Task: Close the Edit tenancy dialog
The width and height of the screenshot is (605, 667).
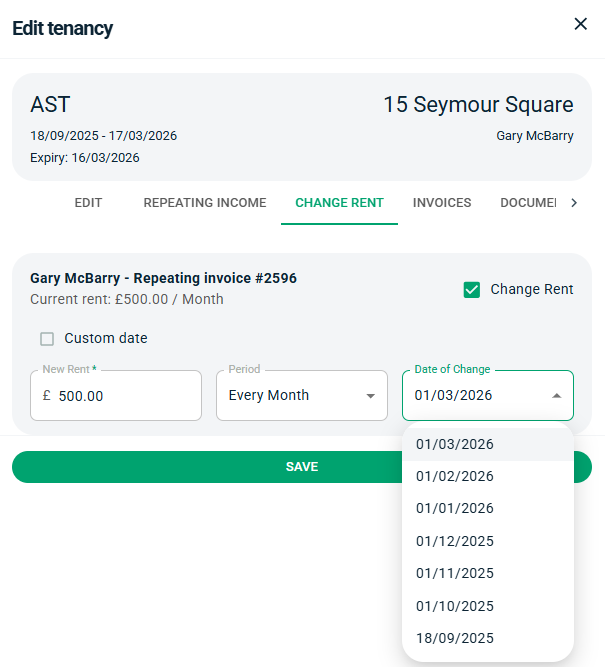Action: coord(580,24)
